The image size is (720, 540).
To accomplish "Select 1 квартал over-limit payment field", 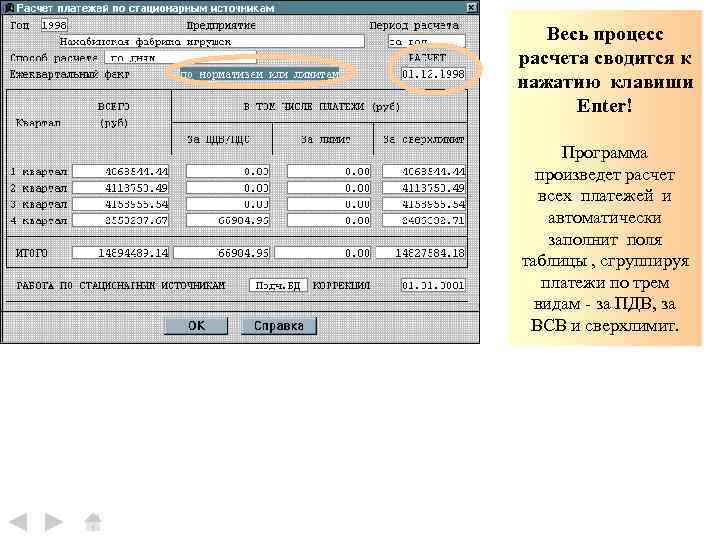I will [x=424, y=172].
